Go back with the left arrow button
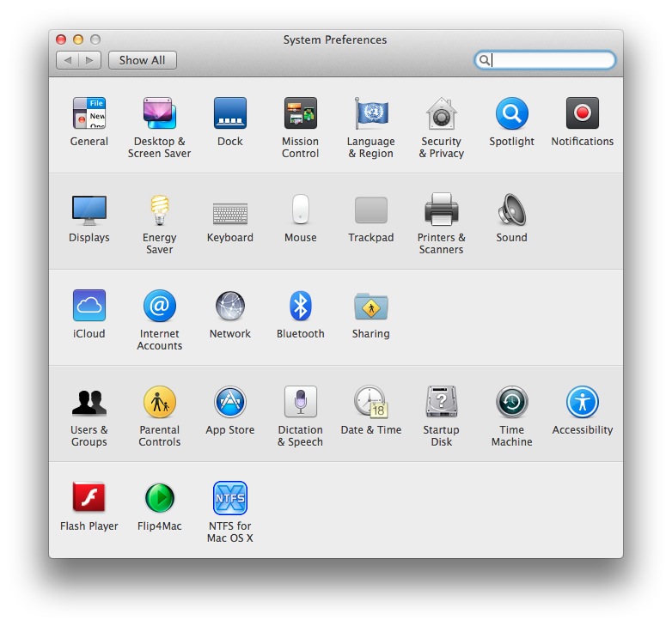 point(67,60)
